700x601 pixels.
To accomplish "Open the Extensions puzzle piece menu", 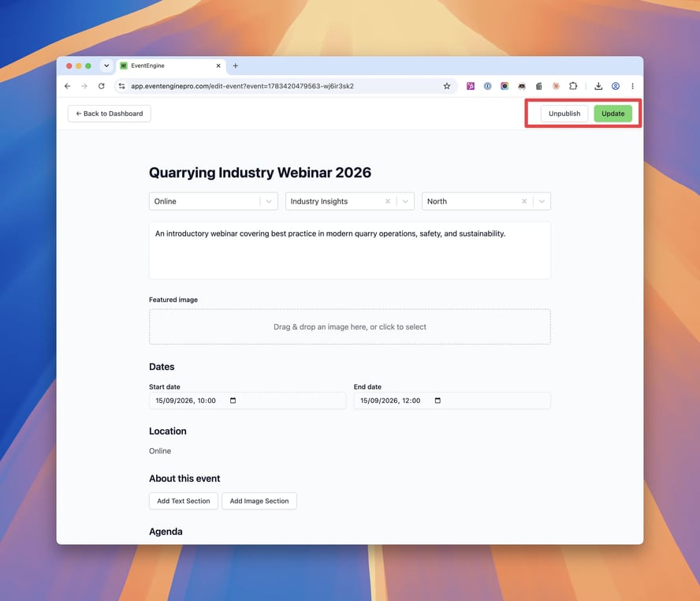I will (573, 86).
